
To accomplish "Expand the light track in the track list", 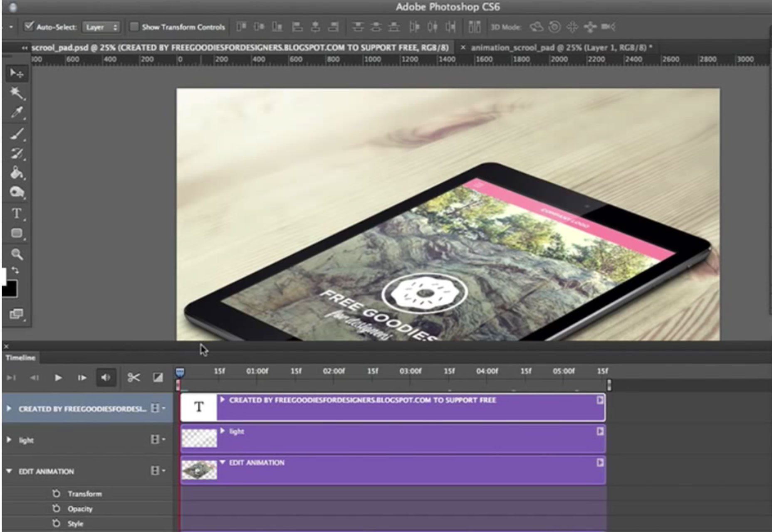I will pyautogui.click(x=9, y=439).
